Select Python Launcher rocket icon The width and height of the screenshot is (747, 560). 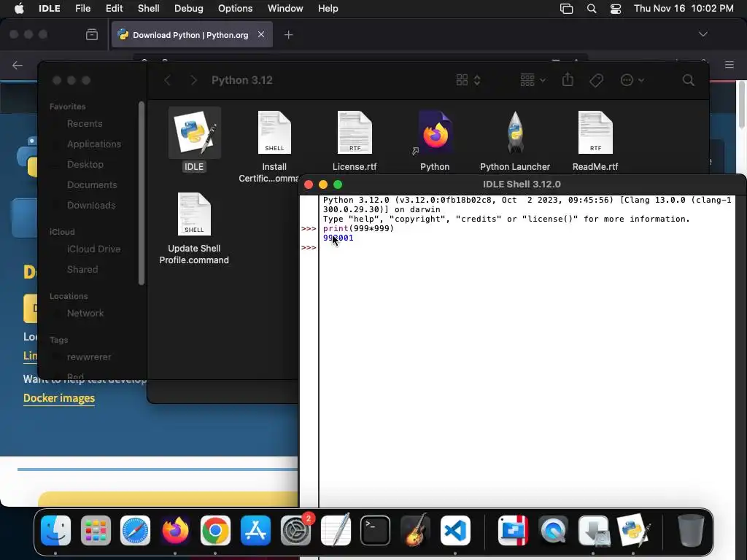coord(515,133)
